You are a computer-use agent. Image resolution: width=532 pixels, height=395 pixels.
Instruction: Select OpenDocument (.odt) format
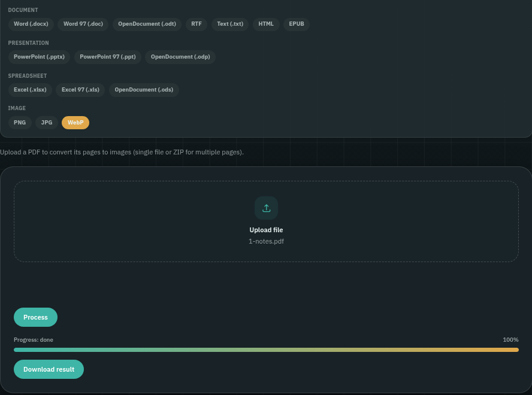[x=147, y=24]
